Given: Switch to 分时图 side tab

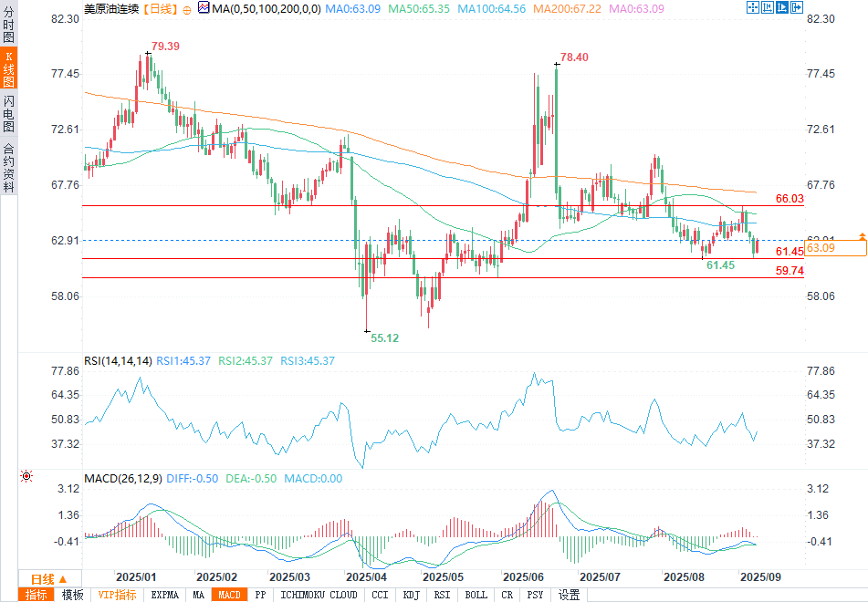Looking at the screenshot, I should (9, 24).
